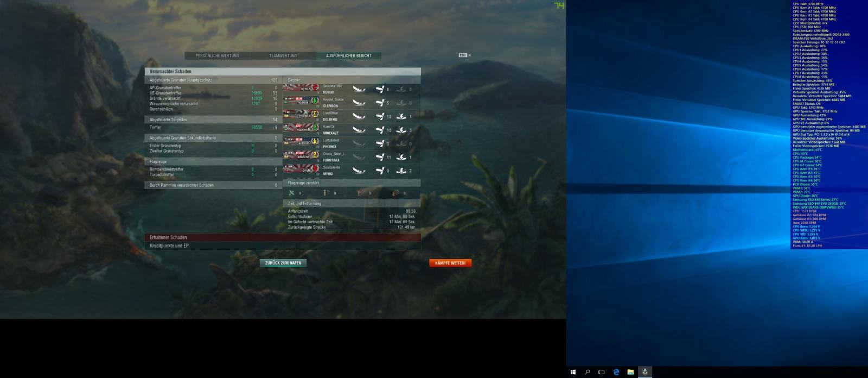Click the KOLBERG row destroyed-ship icon

tap(359, 116)
